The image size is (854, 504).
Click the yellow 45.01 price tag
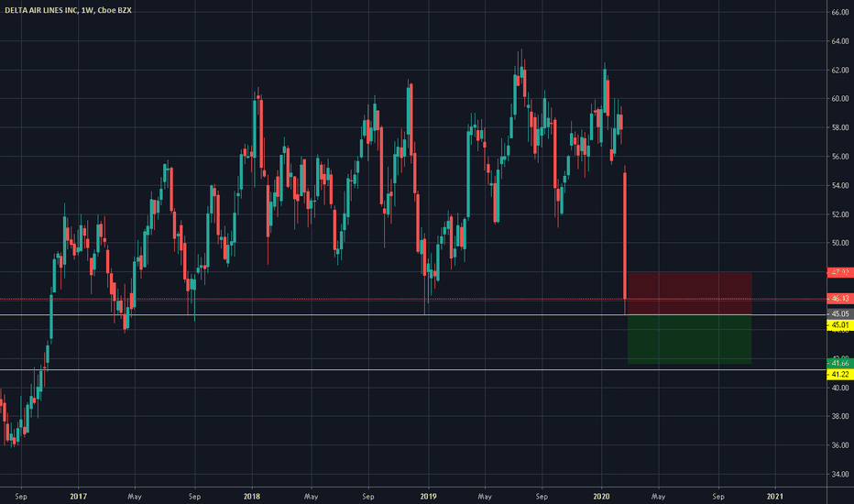(x=840, y=325)
